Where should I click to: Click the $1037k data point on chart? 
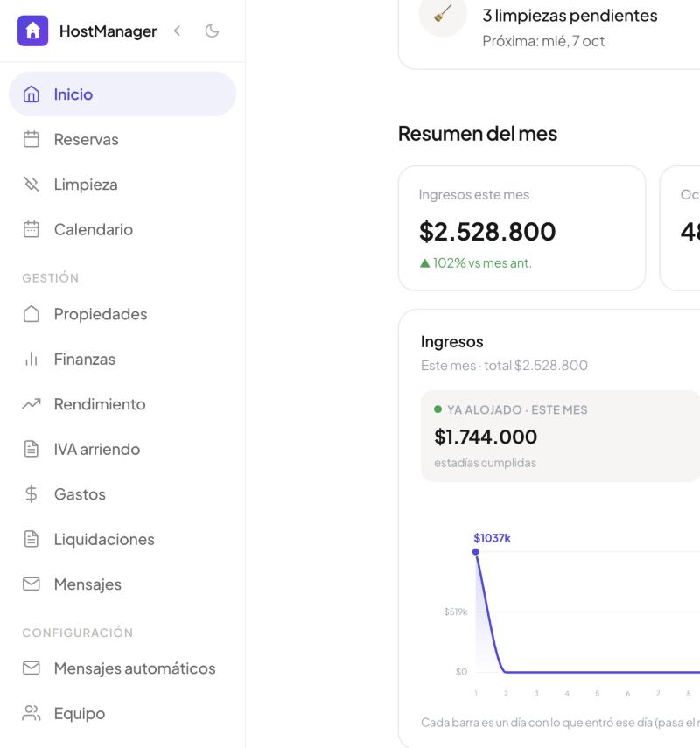pyautogui.click(x=476, y=552)
